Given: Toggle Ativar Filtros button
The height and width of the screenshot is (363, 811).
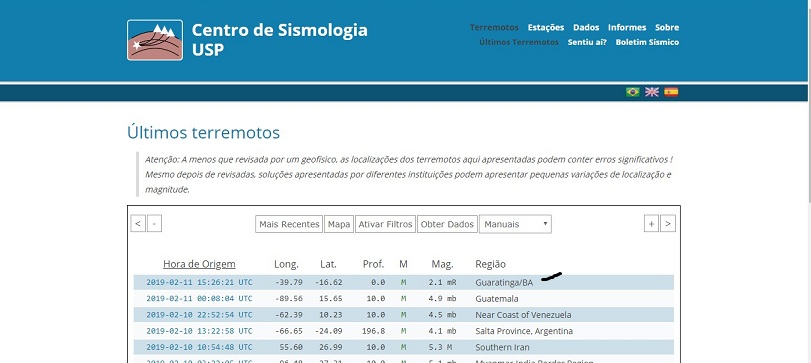Looking at the screenshot, I should (385, 224).
